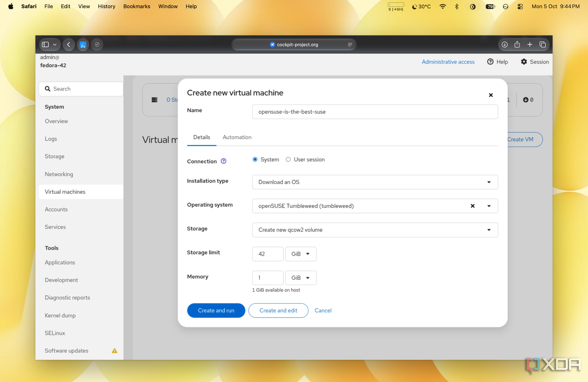
Task: Click the Wi-Fi icon in menu bar
Action: point(442,6)
